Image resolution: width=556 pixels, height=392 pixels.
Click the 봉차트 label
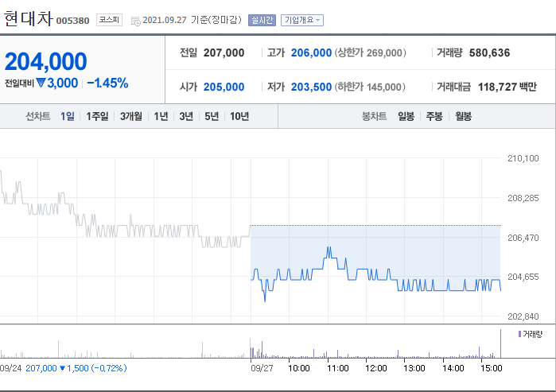coord(374,116)
